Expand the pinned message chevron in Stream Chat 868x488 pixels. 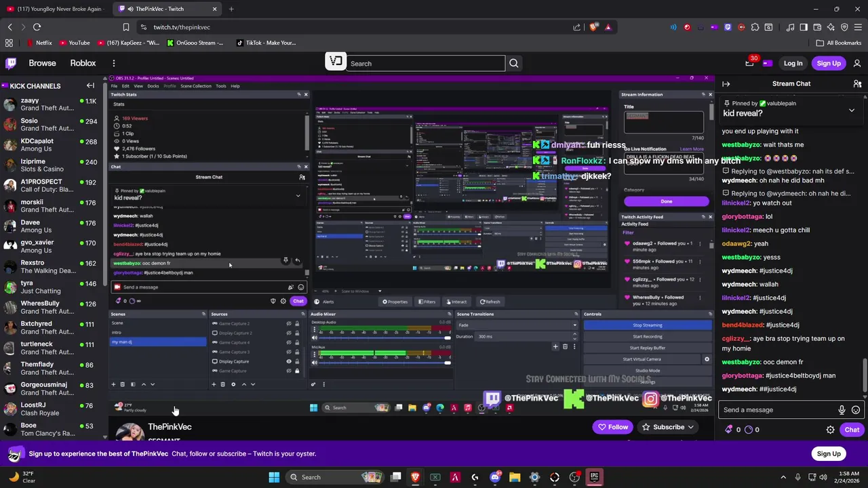point(852,110)
